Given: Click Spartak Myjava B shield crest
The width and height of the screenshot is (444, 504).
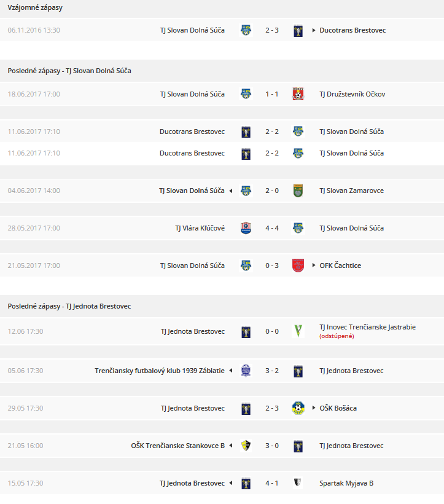Looking at the screenshot, I should tap(298, 482).
